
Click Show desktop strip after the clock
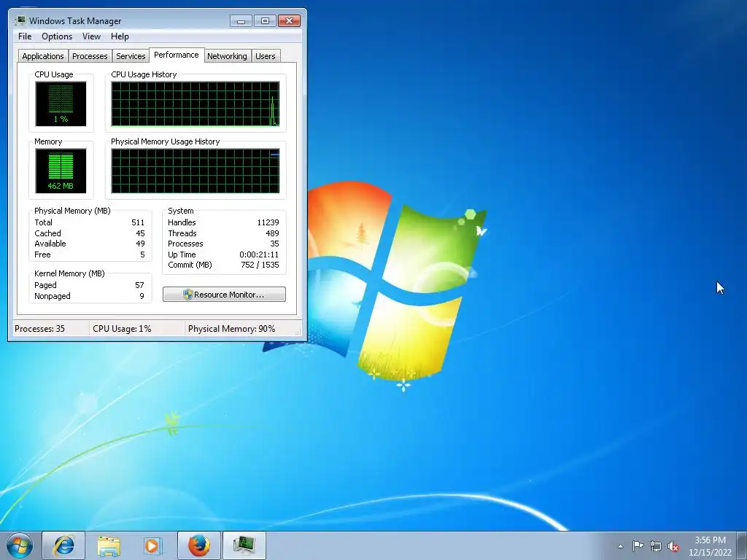742,545
